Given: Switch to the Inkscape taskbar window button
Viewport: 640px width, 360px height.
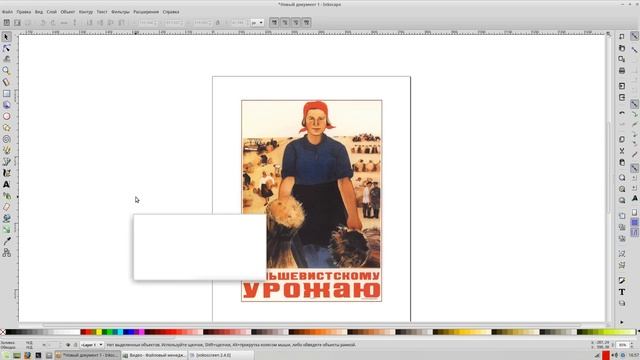Looking at the screenshot, I should (87, 356).
